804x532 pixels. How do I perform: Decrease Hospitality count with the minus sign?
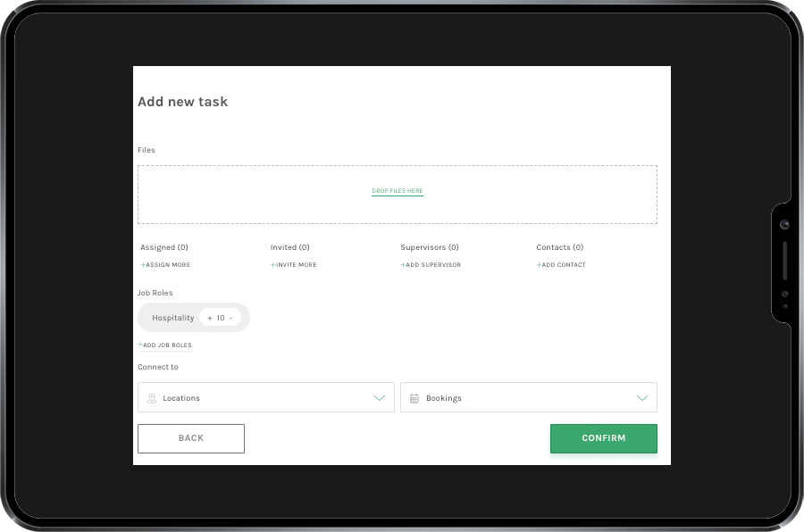[230, 318]
